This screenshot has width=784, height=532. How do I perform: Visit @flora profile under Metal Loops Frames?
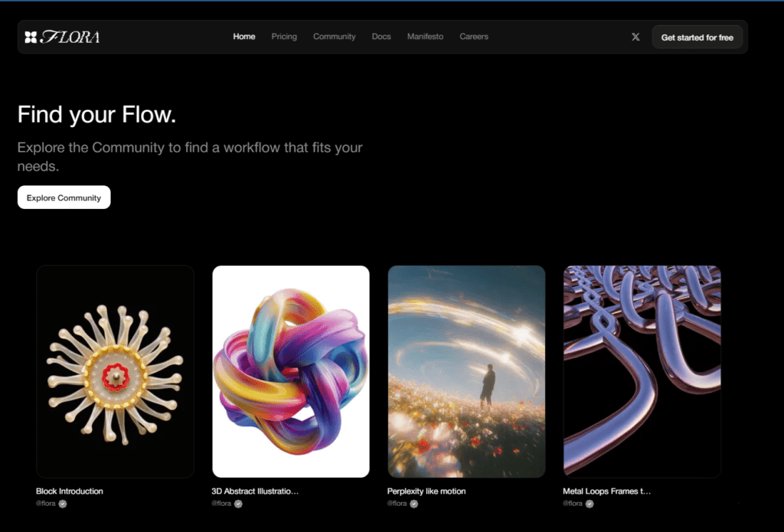pos(573,504)
